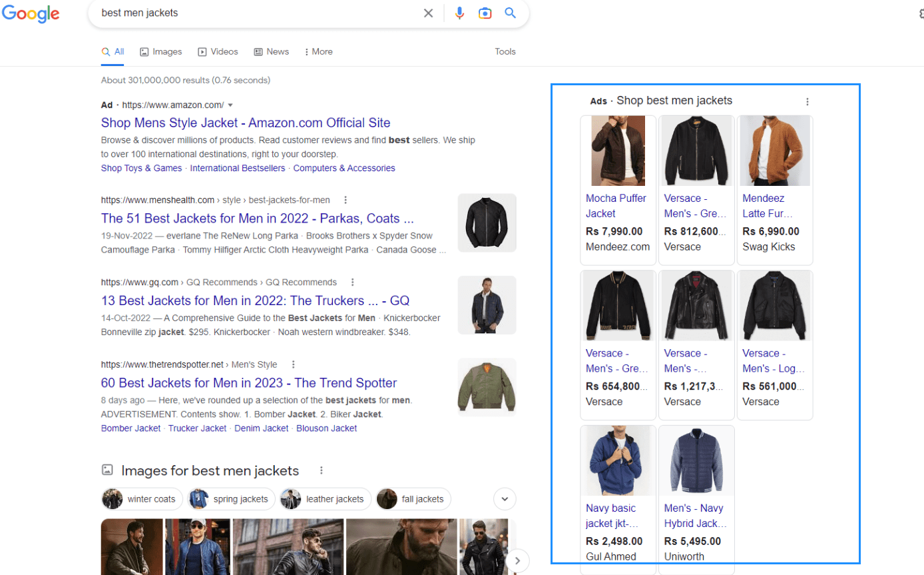Image resolution: width=924 pixels, height=575 pixels.
Task: Click the Trend Spotter green bomber thumbnail
Action: click(x=487, y=388)
